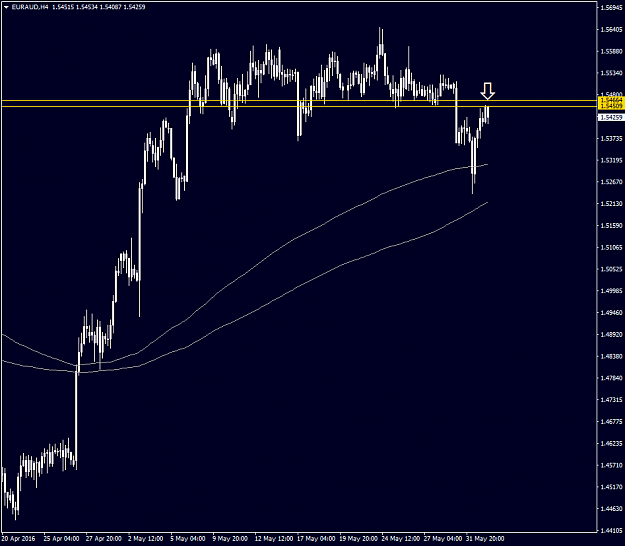625x546 pixels.
Task: Click time axis label 9 May 20:00
Action: coord(230,539)
